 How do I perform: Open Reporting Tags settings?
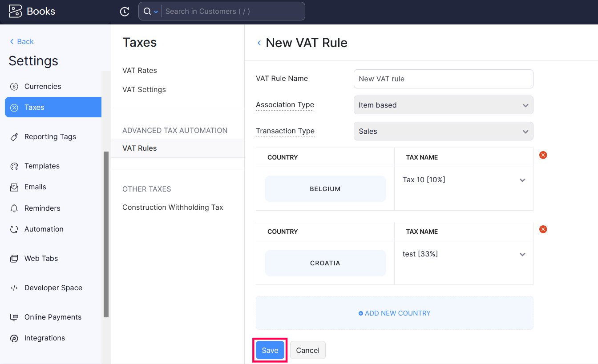[x=49, y=136]
